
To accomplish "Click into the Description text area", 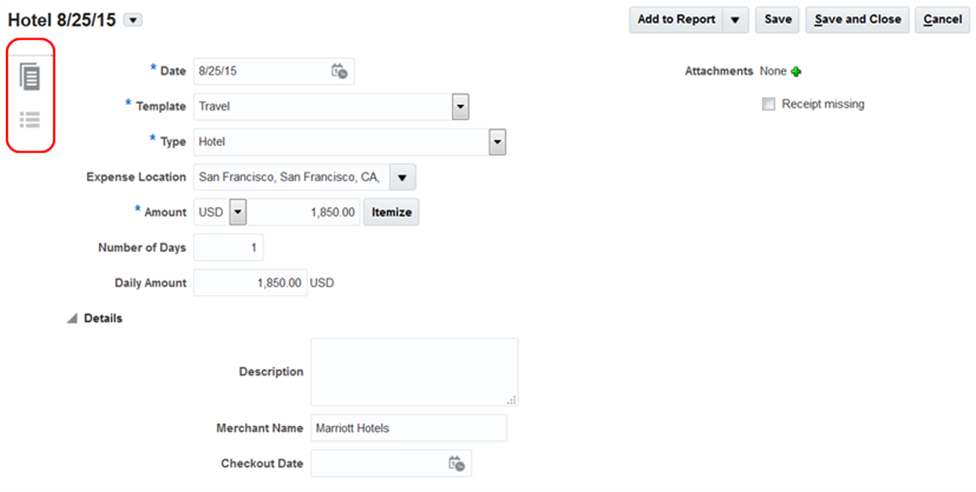I will pyautogui.click(x=414, y=371).
